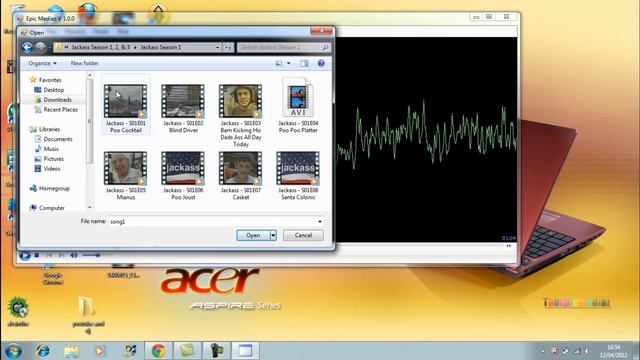Click the Jackass Season 1 breadcrumb
The image size is (640, 360).
tap(160, 47)
